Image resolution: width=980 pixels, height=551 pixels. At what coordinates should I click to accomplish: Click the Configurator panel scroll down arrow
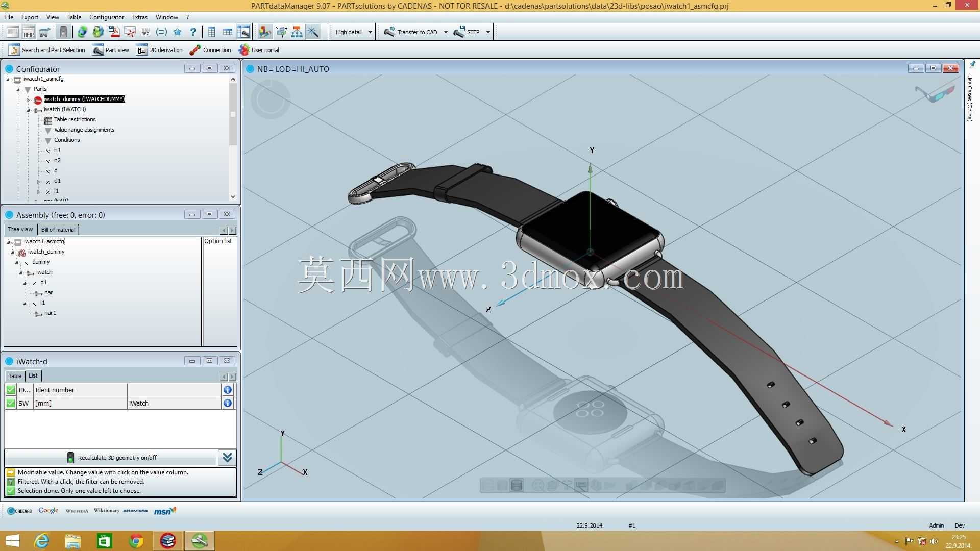coord(233,197)
